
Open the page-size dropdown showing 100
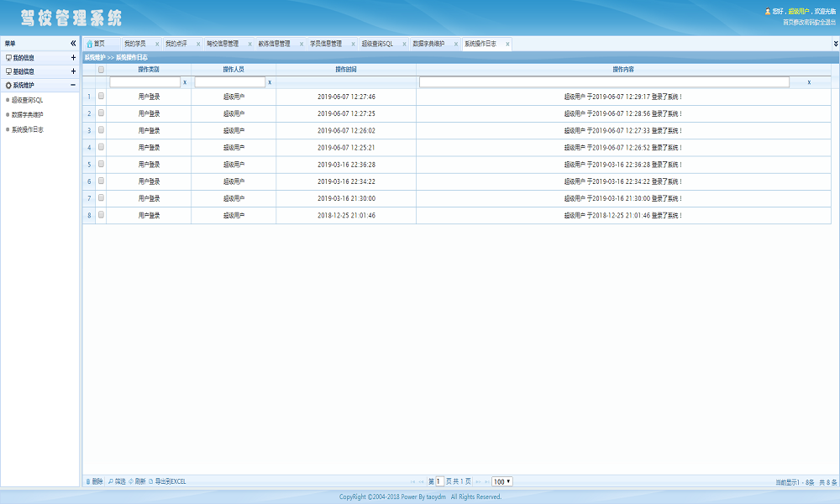tap(502, 481)
